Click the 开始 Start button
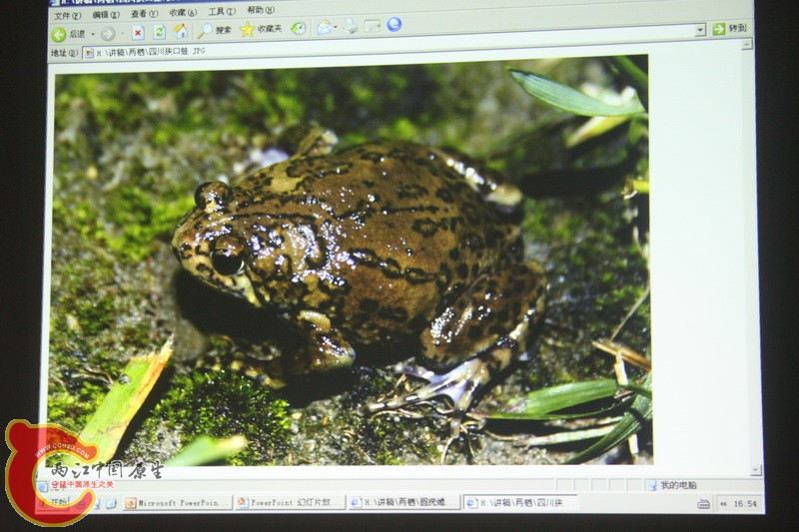 [54, 503]
